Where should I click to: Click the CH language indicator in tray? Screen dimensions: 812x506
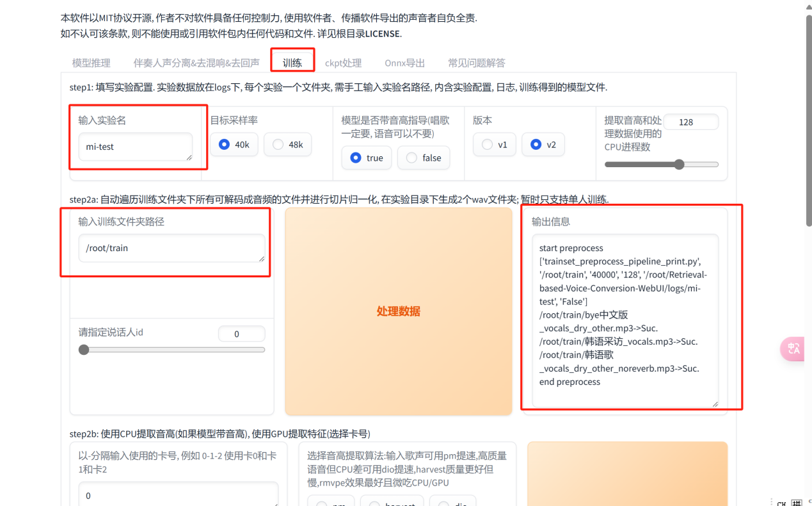point(781,503)
